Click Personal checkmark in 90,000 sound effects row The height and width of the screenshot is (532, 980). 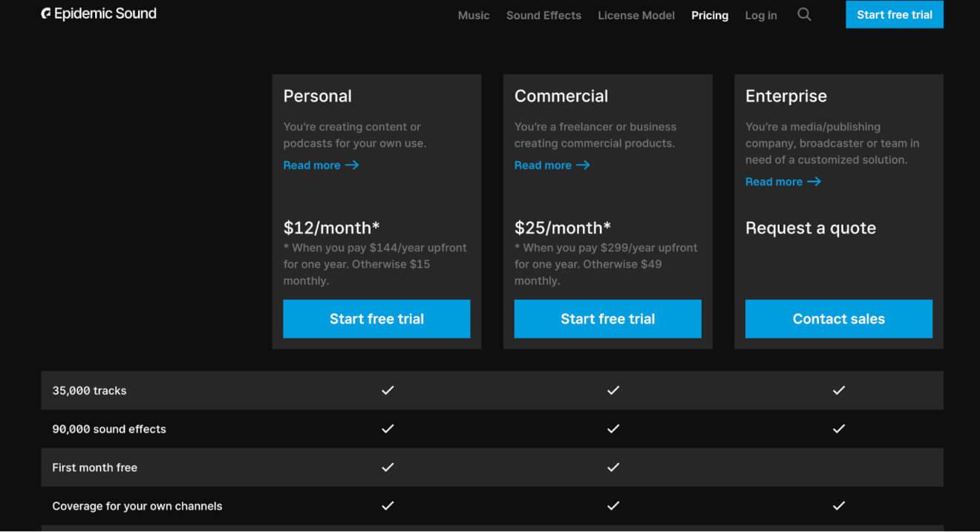[388, 429]
